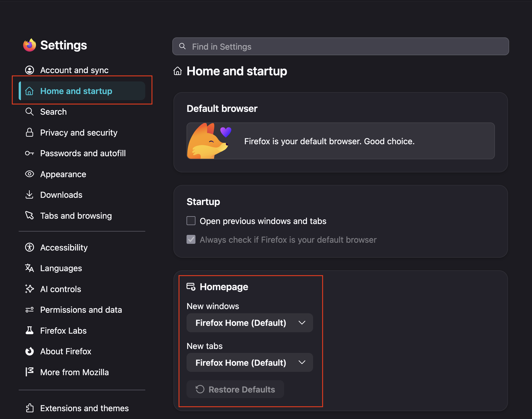Click the magnifier icon in Find in Settings
This screenshot has height=419, width=532.
[182, 46]
